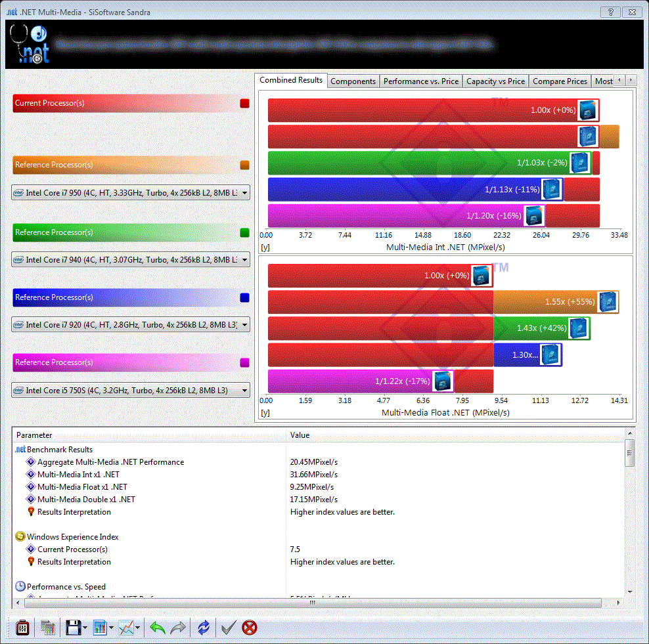Image resolution: width=649 pixels, height=644 pixels.
Task: Open the Capacity vs Price tab
Action: [495, 81]
